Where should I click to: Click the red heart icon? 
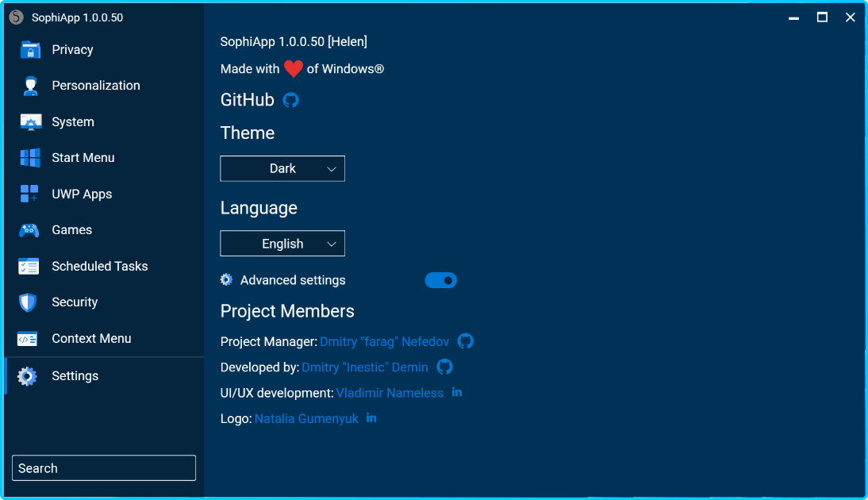[x=294, y=69]
